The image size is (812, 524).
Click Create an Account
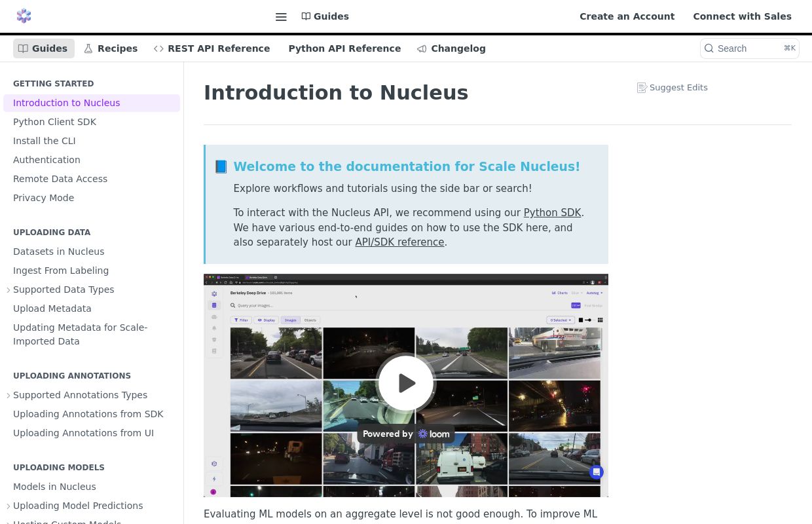(627, 16)
